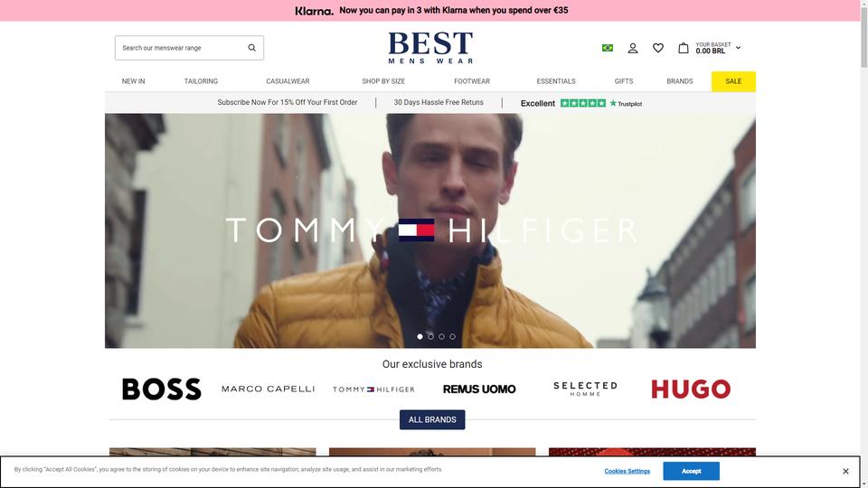Image resolution: width=868 pixels, height=488 pixels.
Task: Click the Klarna pay in 3 banner text
Action: (453, 11)
